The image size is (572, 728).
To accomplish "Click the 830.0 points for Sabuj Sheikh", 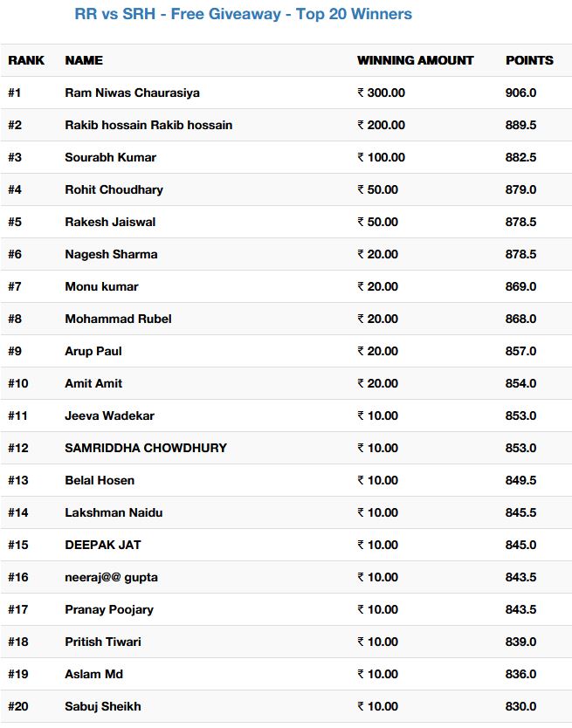I will click(x=520, y=706).
